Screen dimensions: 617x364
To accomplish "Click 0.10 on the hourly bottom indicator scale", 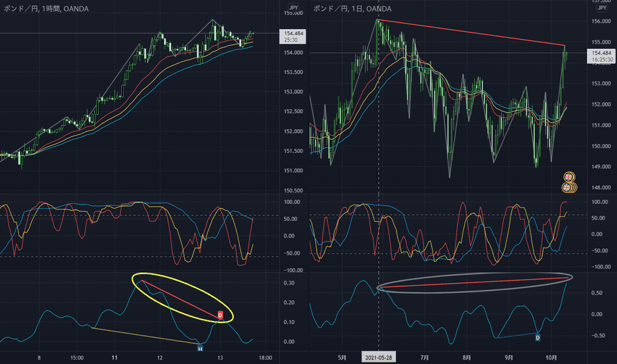I will (x=289, y=322).
